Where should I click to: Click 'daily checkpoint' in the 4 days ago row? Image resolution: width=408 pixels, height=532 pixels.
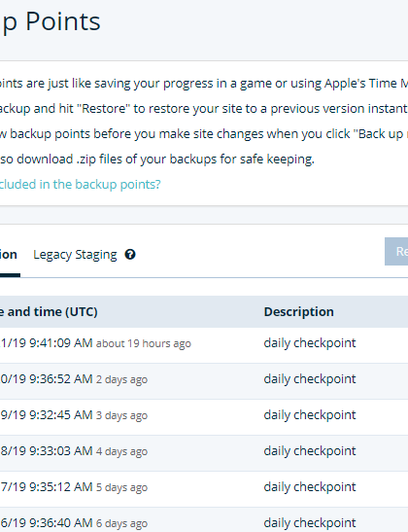click(x=310, y=451)
